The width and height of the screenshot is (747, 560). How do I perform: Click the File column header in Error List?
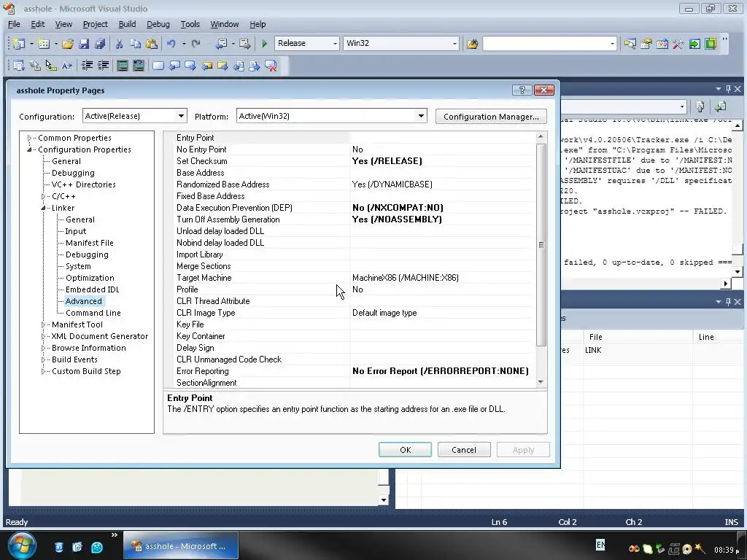[638, 337]
